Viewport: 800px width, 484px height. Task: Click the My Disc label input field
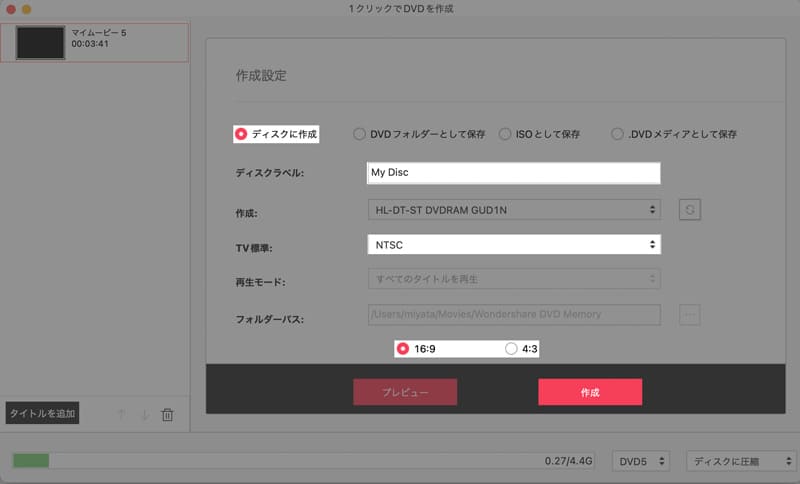pos(514,173)
